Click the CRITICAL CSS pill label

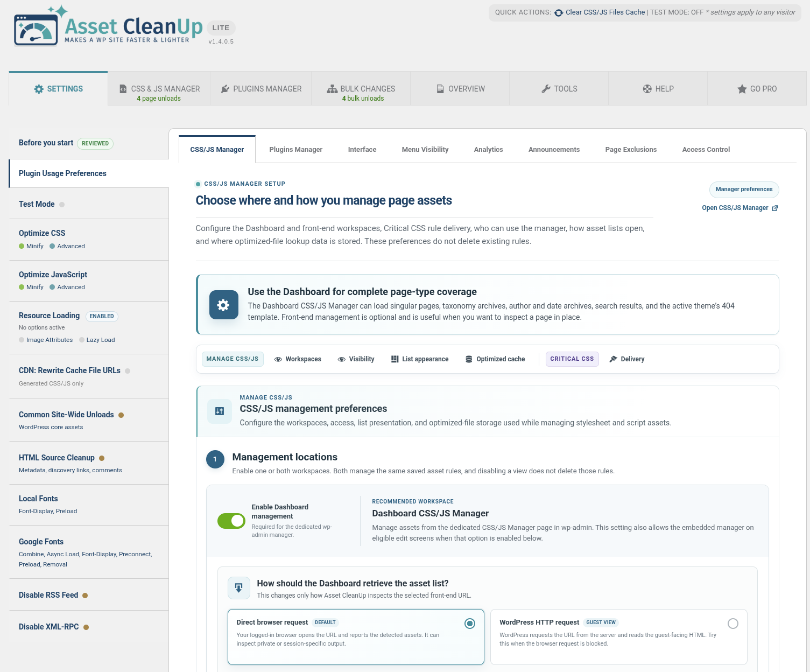pyautogui.click(x=572, y=359)
